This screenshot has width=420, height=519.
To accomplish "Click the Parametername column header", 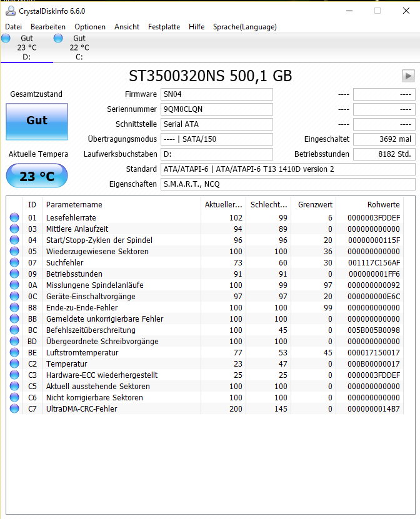I will tap(121, 205).
